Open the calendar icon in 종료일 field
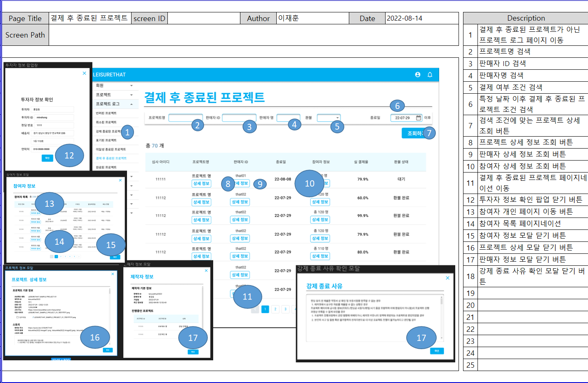The image size is (588, 383). coord(419,118)
